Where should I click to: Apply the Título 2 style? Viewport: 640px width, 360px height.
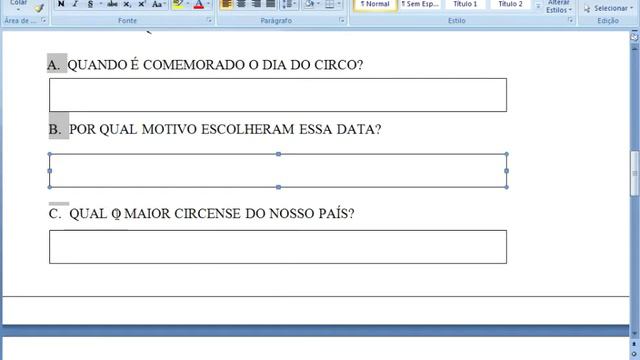point(510,4)
